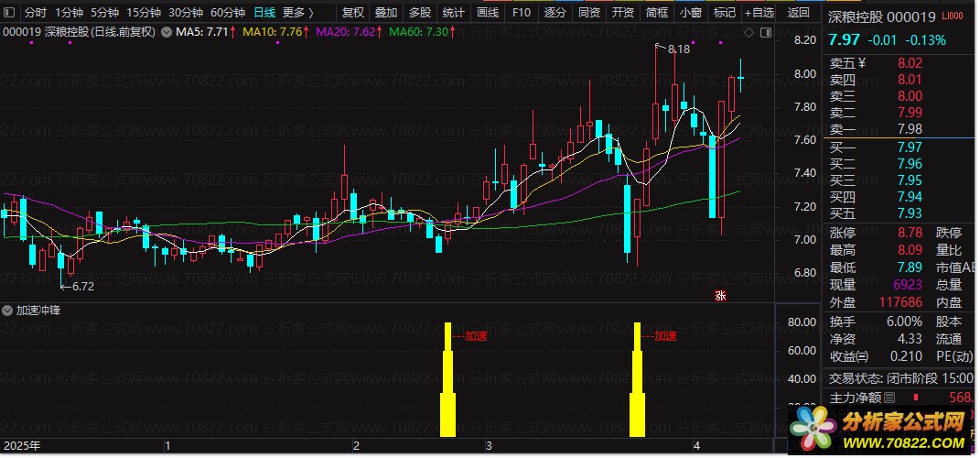Click the 同资 toolbar button
The image size is (980, 458).
tap(588, 12)
